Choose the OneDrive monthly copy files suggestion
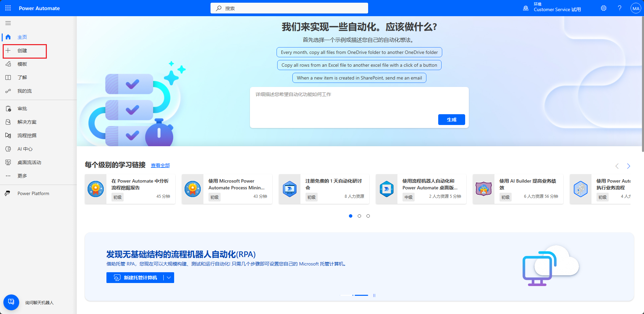The image size is (644, 314). coord(359,52)
